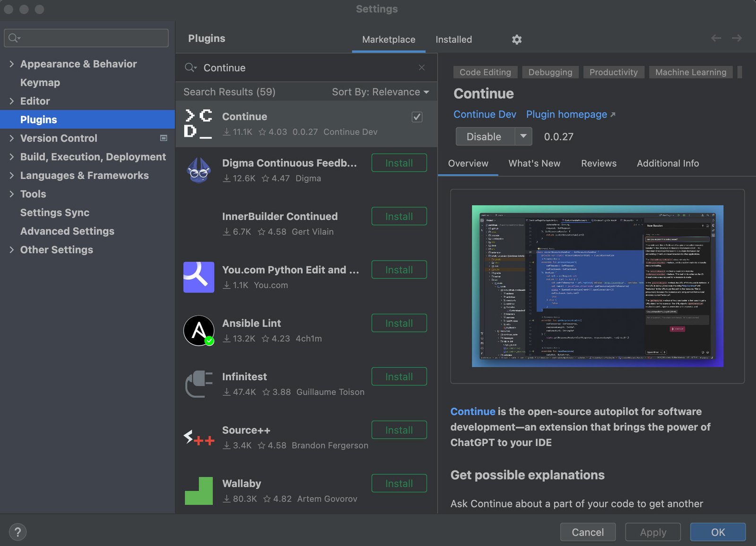This screenshot has width=756, height=546.
Task: Expand the Version Control section
Action: (11, 138)
